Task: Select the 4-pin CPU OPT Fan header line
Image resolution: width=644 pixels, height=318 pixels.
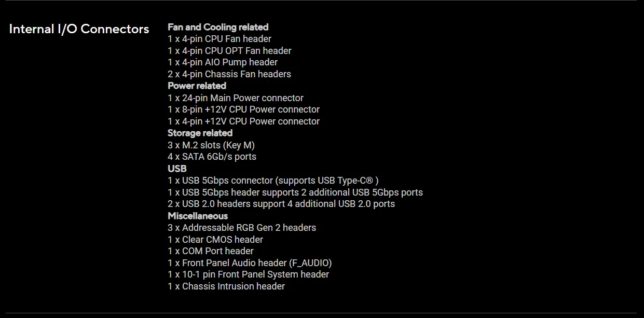Action: point(229,51)
